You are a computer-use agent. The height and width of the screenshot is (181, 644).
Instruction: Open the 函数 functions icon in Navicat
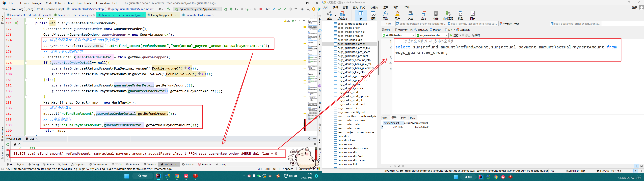[385, 15]
